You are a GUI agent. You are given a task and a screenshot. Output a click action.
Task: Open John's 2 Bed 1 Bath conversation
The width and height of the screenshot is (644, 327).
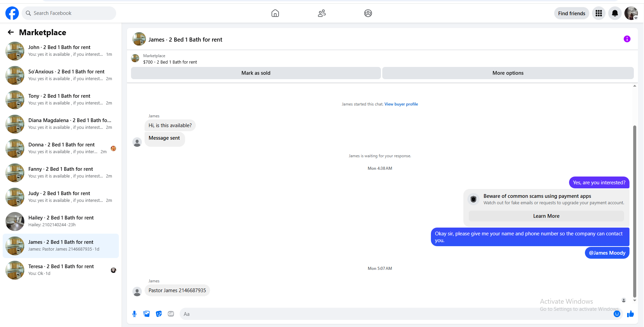pyautogui.click(x=61, y=51)
